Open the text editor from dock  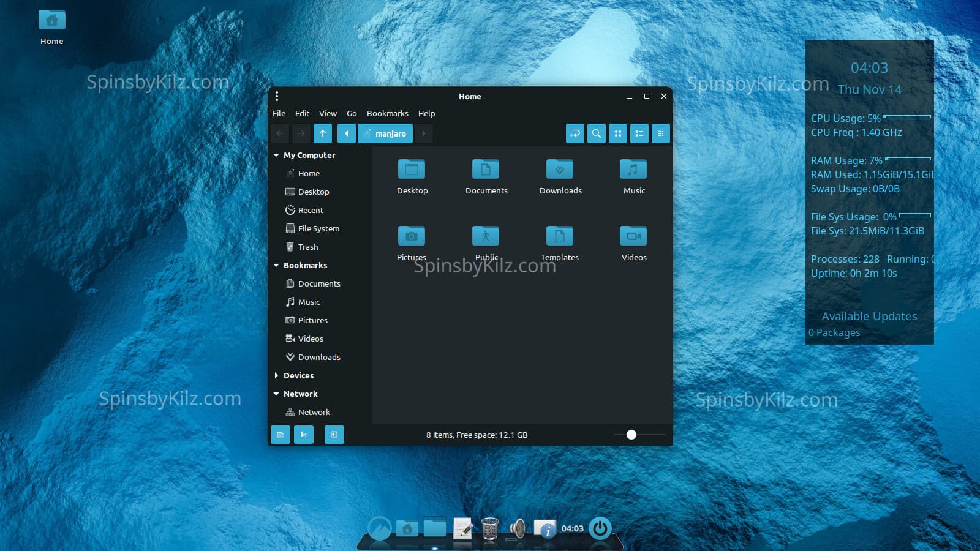pos(463,528)
